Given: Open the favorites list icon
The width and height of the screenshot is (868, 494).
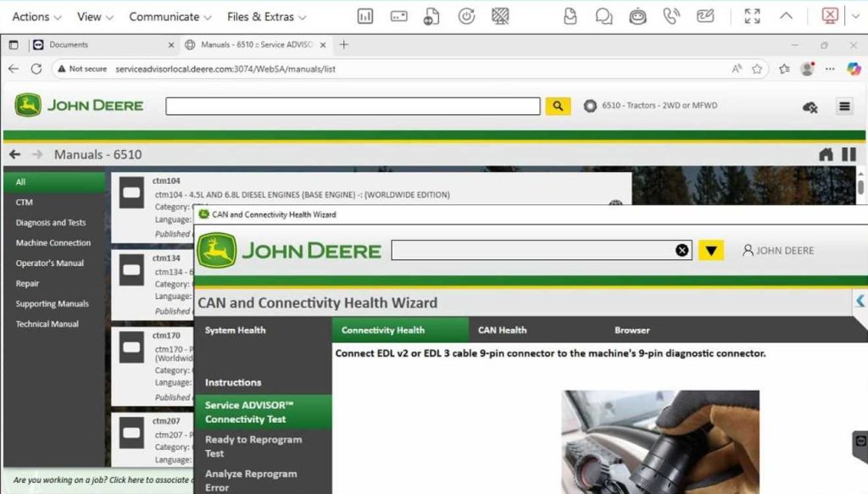Looking at the screenshot, I should [784, 69].
